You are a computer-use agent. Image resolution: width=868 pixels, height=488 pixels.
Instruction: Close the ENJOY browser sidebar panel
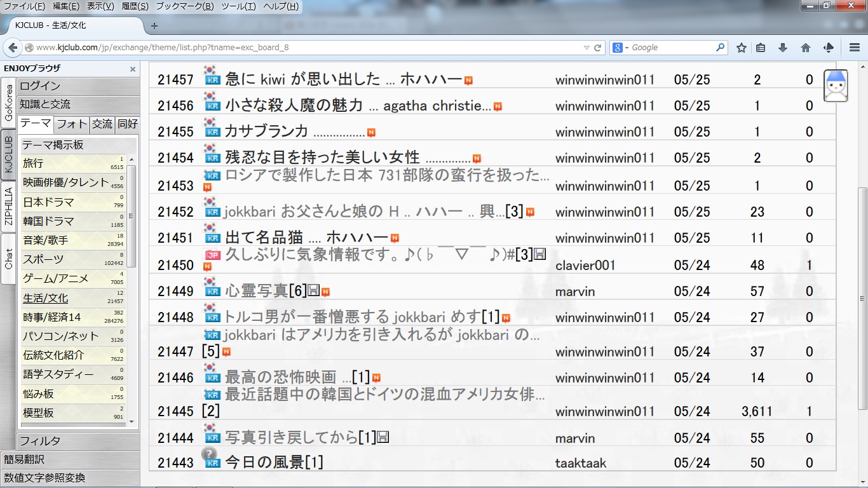pos(133,69)
